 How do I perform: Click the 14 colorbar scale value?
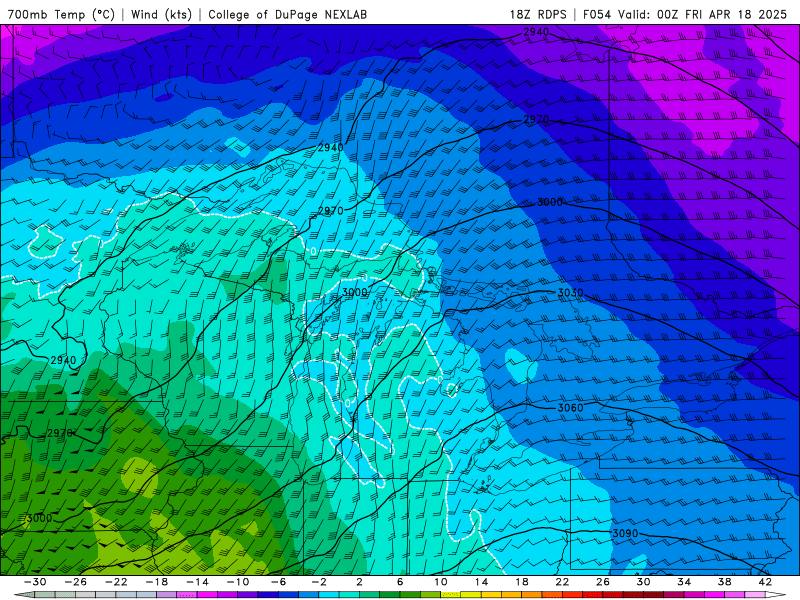(x=481, y=582)
